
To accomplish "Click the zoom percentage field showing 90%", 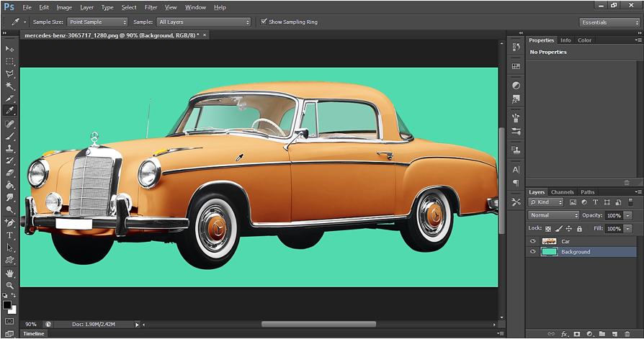I will tap(31, 324).
